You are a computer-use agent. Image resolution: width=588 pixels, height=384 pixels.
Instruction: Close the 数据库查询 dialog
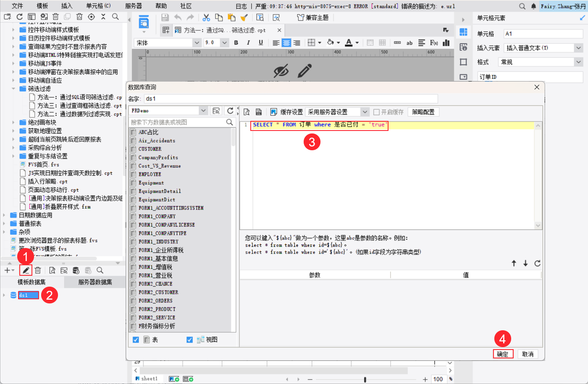coord(537,87)
